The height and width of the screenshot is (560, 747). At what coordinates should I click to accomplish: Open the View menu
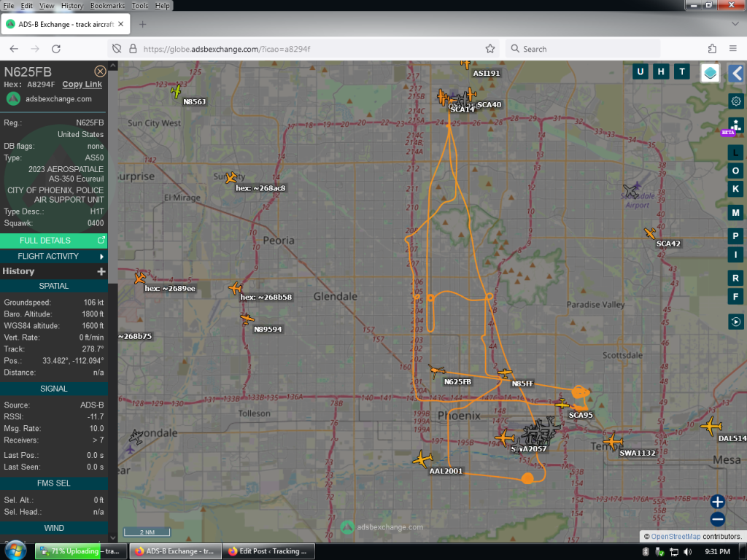coord(46,6)
